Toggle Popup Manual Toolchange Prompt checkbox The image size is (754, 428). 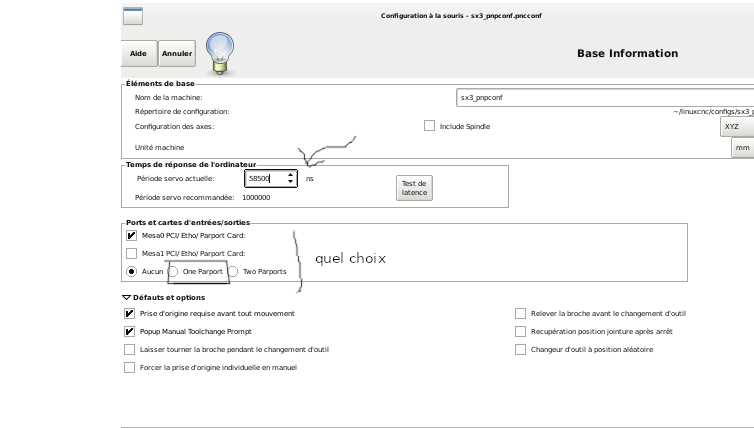129,331
